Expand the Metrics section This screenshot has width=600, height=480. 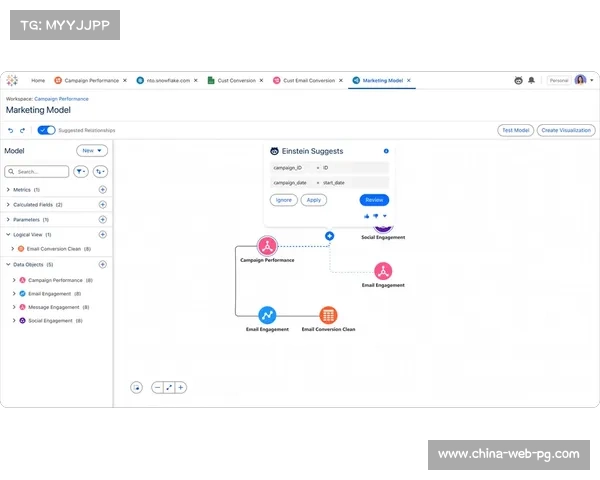tap(8, 189)
